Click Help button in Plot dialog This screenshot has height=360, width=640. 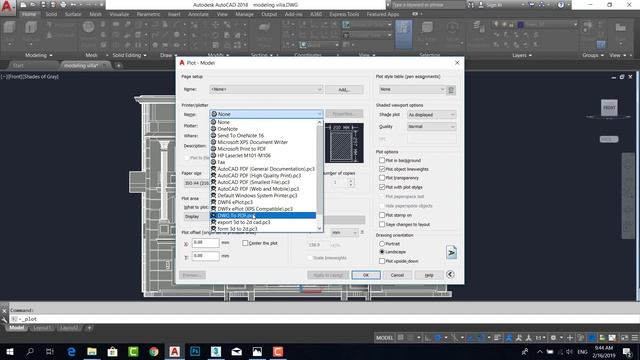[x=429, y=275]
